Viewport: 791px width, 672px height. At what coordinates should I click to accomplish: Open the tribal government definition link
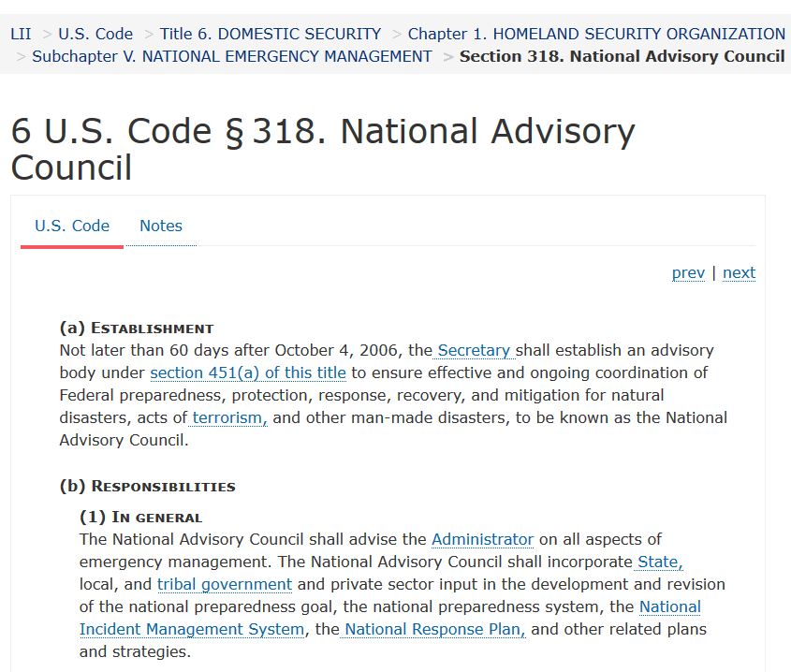pyautogui.click(x=225, y=584)
